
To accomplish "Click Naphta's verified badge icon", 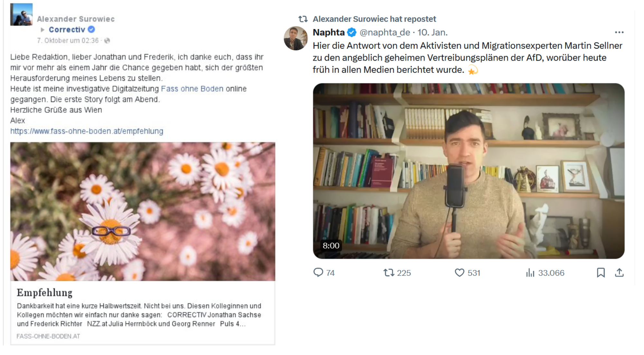I will (352, 32).
